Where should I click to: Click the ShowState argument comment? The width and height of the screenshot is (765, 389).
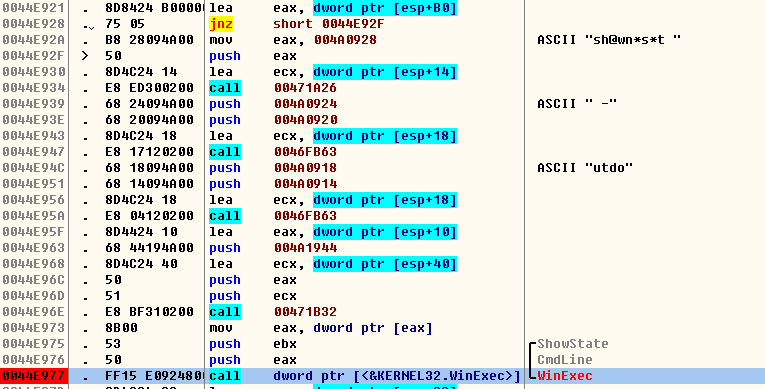point(573,344)
